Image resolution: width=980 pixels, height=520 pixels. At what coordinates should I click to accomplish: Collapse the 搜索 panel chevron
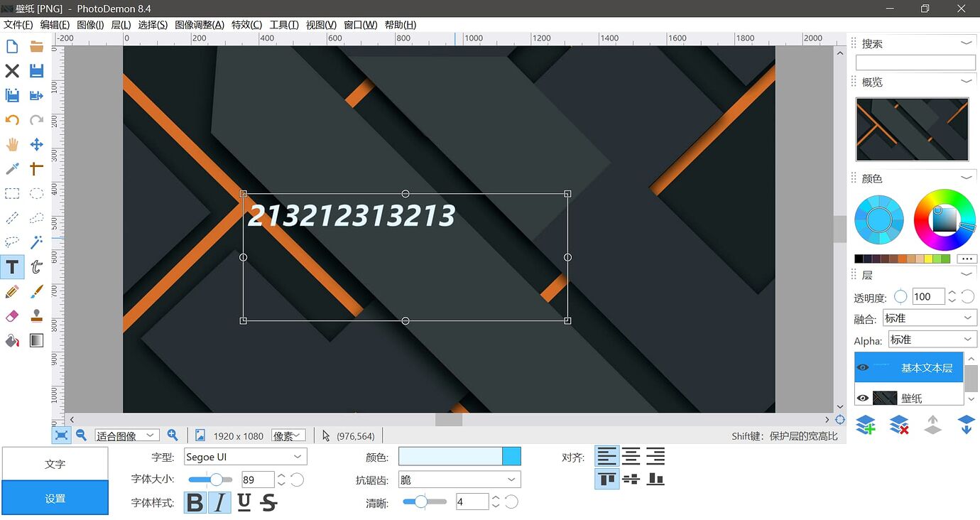click(967, 43)
